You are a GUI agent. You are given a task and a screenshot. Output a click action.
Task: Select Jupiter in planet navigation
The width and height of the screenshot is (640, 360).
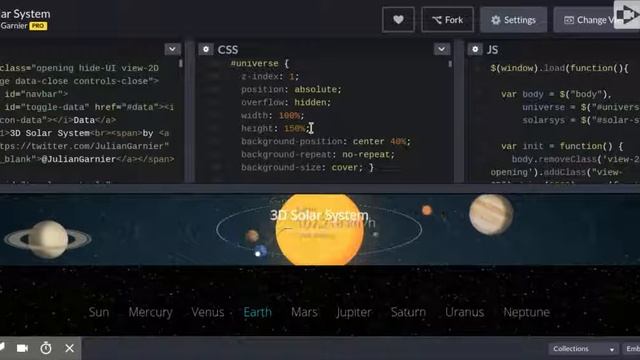click(354, 312)
